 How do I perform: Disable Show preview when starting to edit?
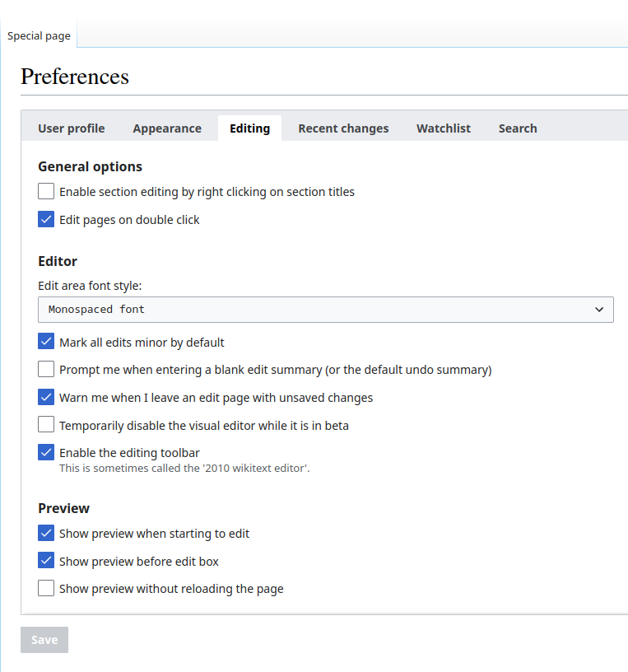(46, 533)
